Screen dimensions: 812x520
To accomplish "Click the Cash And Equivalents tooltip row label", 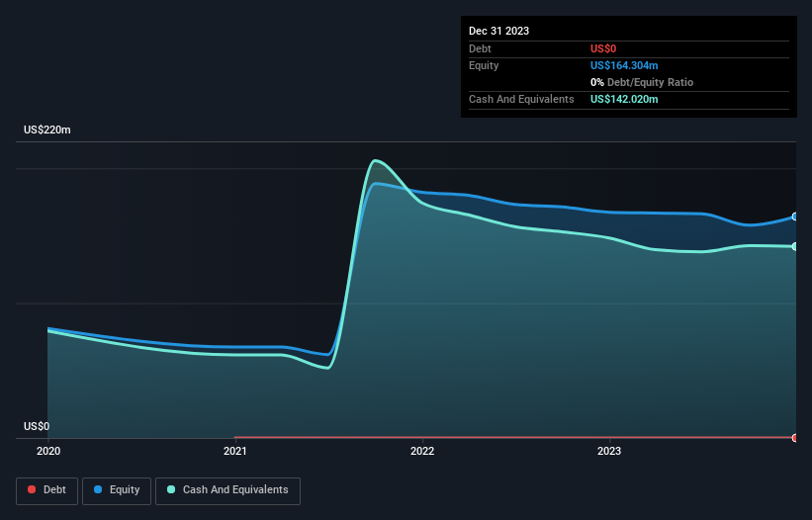I will pyautogui.click(x=521, y=99).
